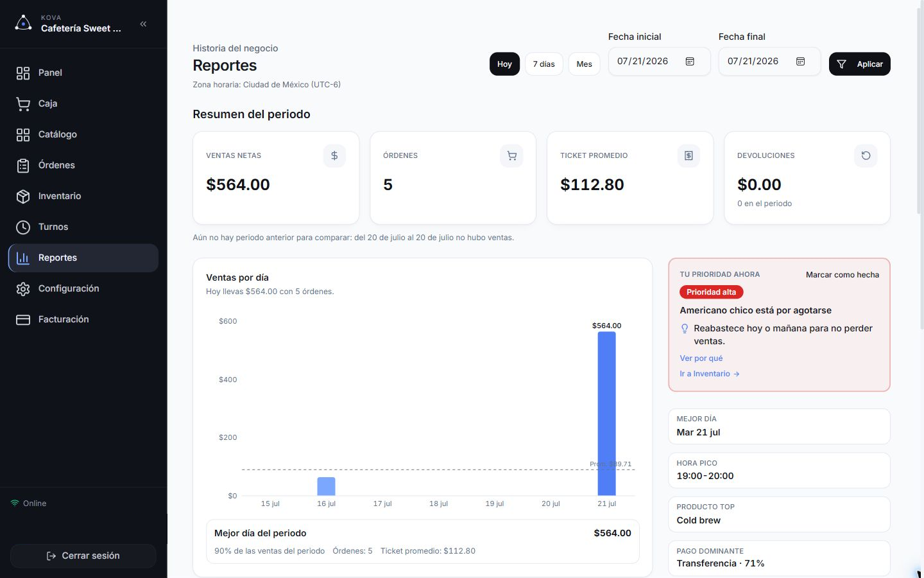Click the Fecha inicial date input field

click(659, 61)
